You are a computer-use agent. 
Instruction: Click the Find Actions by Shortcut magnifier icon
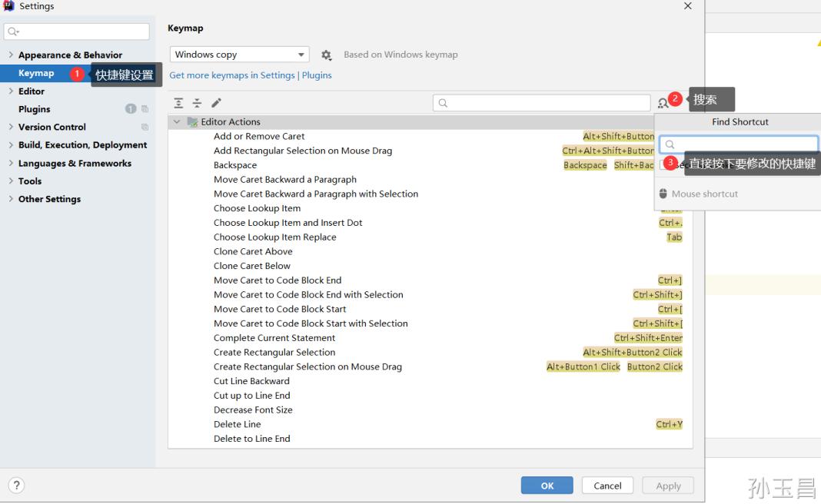pos(662,102)
